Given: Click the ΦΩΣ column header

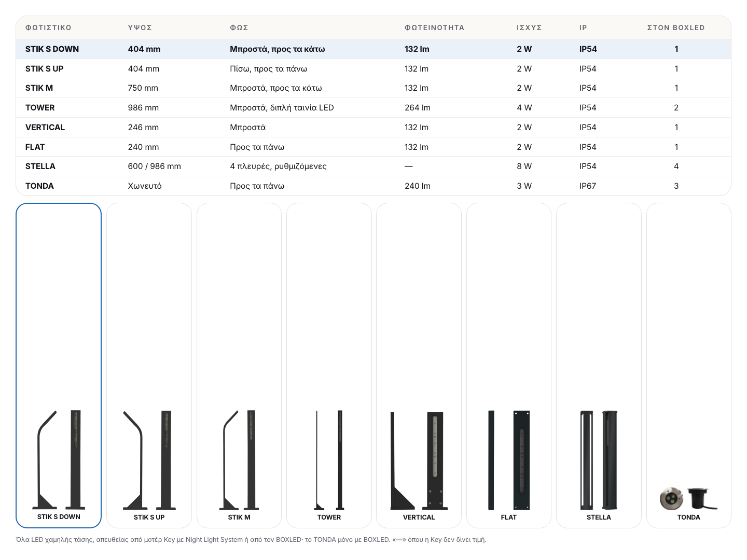Looking at the screenshot, I should 239,28.
